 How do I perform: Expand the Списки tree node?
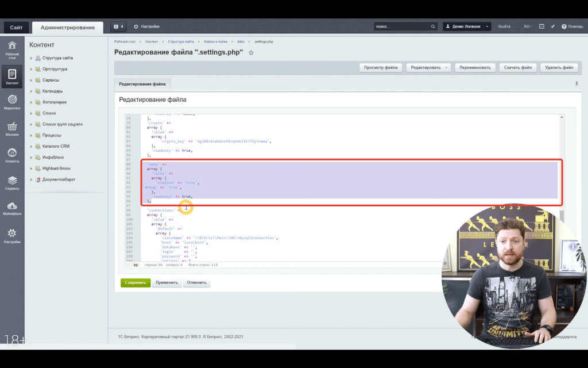pyautogui.click(x=31, y=113)
